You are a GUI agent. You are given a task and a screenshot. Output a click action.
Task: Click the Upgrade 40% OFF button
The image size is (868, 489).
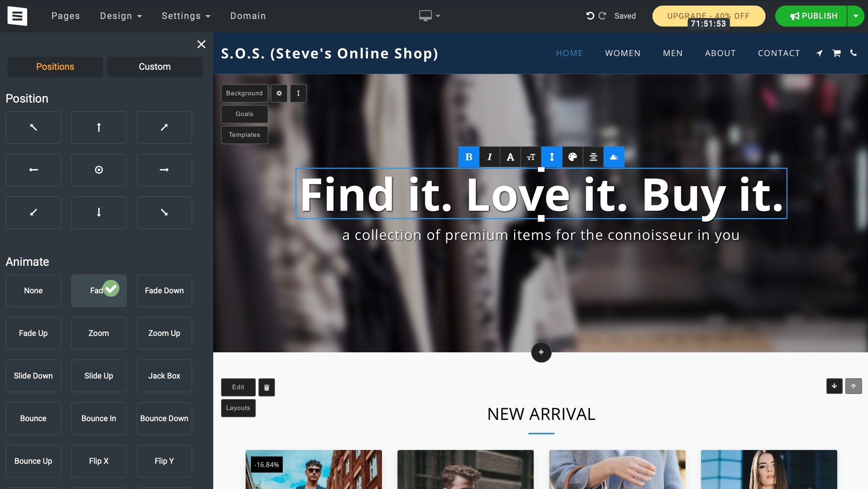click(x=708, y=16)
